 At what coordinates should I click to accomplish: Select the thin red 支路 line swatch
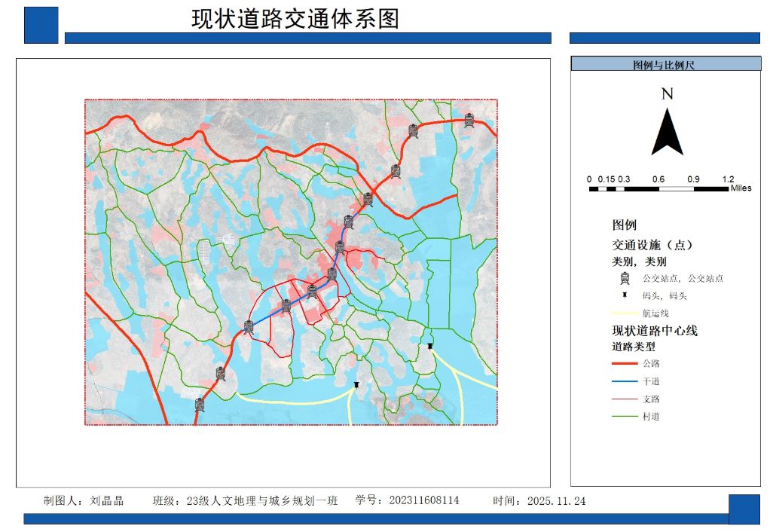625,399
